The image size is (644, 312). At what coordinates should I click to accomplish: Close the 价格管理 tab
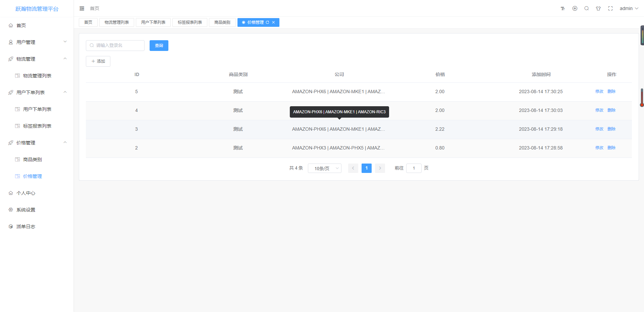pyautogui.click(x=273, y=22)
